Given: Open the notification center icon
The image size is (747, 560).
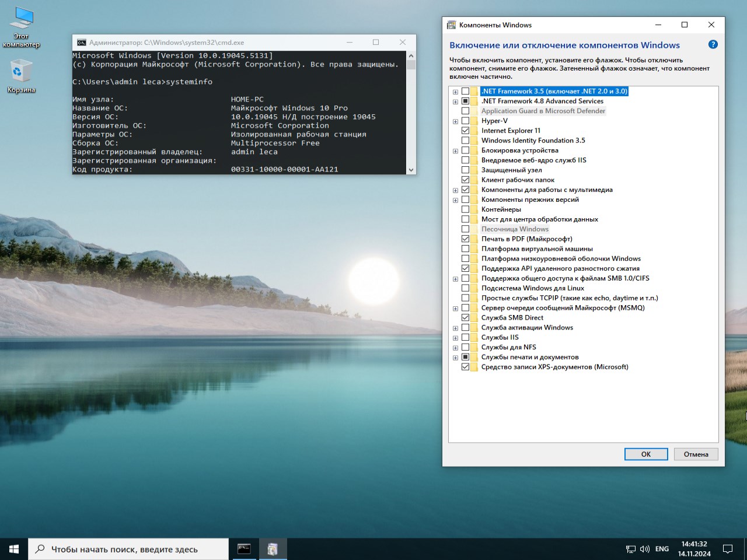Looking at the screenshot, I should coord(728,549).
